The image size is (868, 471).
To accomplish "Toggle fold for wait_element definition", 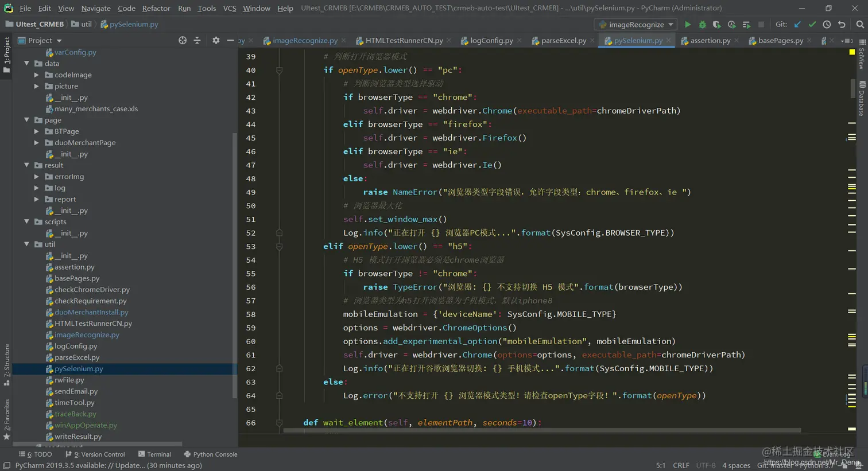I will point(279,423).
